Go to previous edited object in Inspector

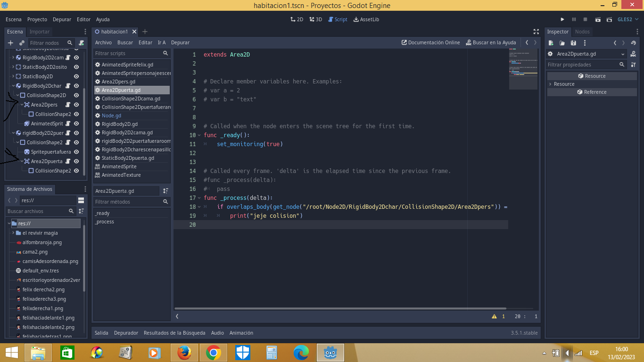tap(615, 43)
